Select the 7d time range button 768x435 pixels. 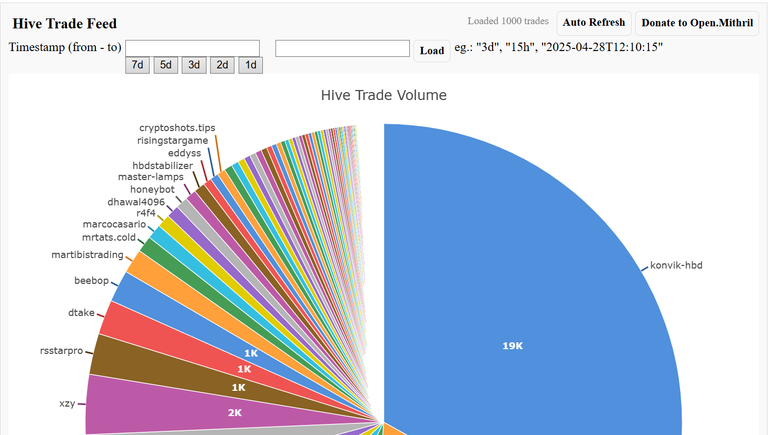[137, 65]
